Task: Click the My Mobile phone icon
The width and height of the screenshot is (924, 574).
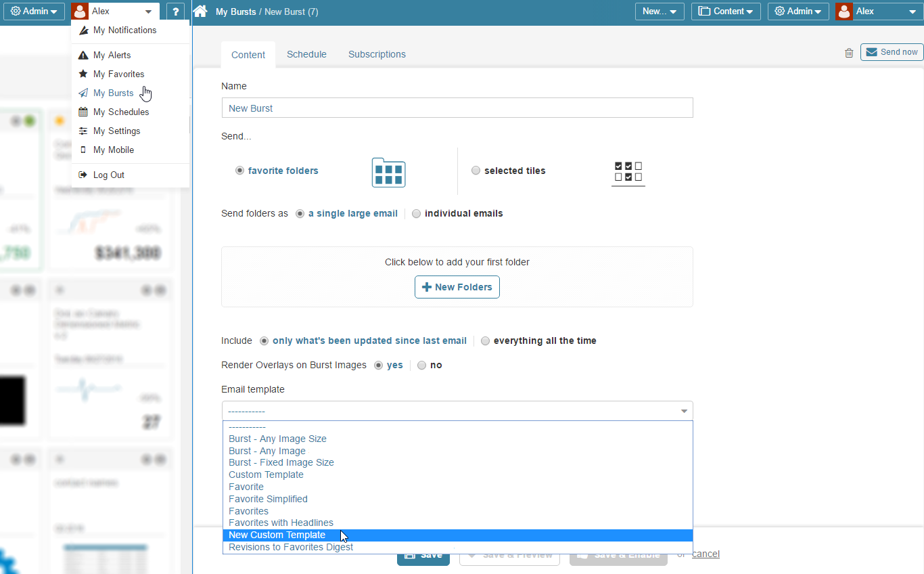Action: (x=83, y=150)
